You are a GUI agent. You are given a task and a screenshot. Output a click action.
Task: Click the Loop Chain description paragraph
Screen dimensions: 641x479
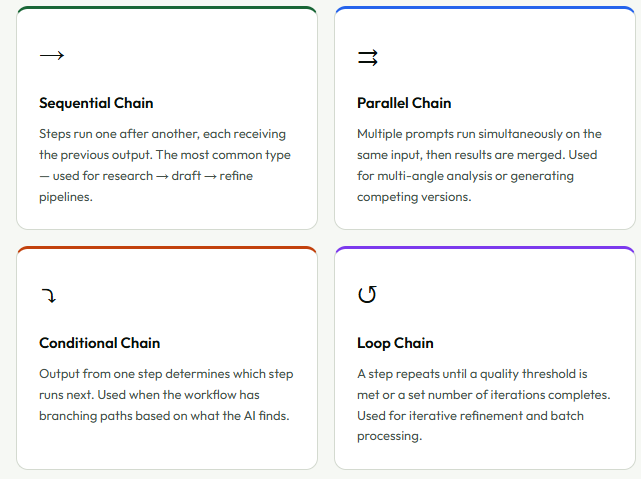(x=484, y=405)
